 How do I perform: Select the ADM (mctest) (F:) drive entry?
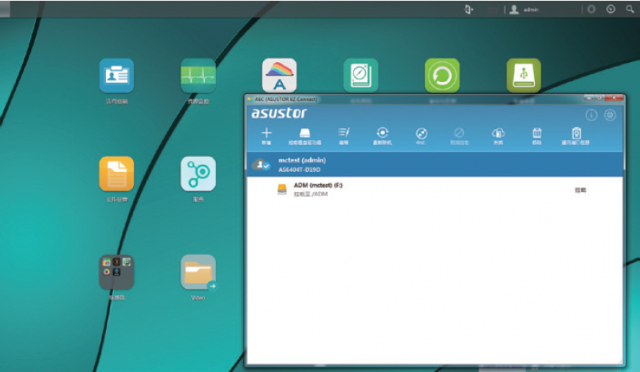click(435, 189)
